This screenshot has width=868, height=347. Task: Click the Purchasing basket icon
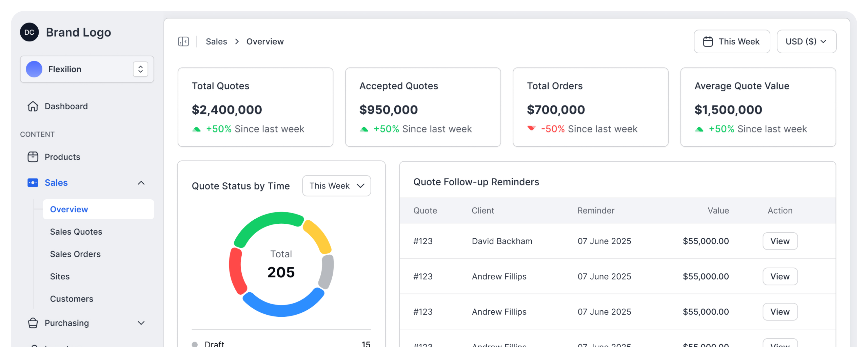coord(33,323)
